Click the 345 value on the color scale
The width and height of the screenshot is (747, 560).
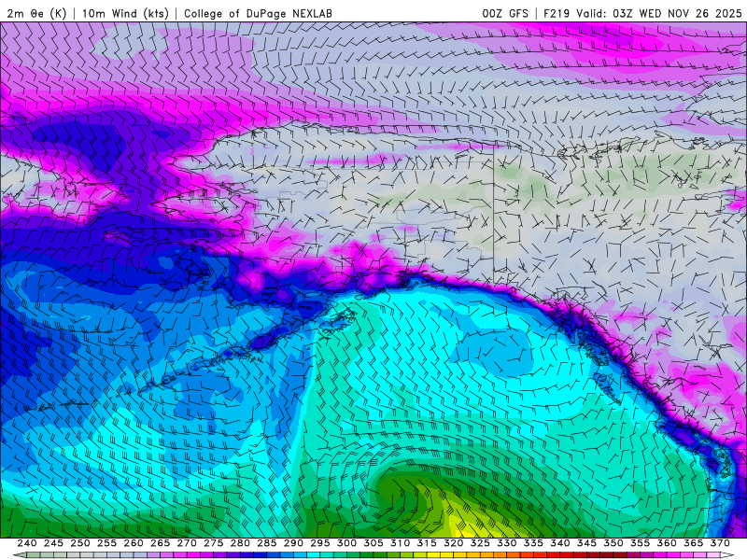(587, 543)
